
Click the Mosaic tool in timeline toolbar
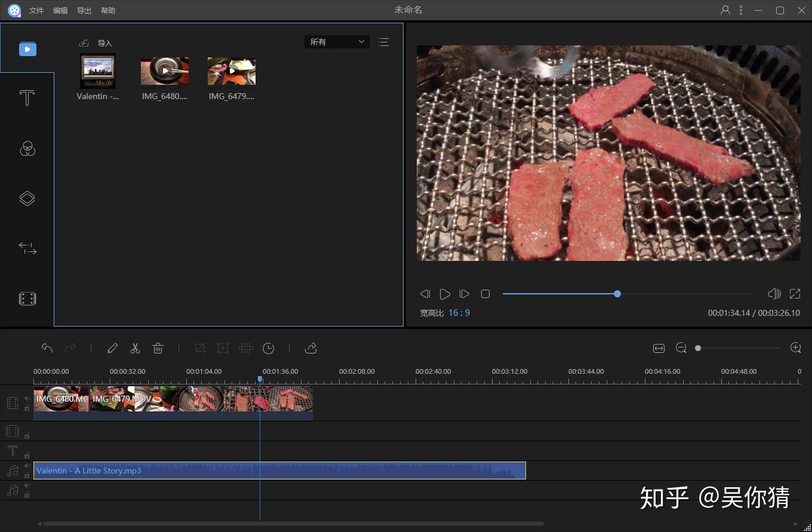click(x=246, y=348)
